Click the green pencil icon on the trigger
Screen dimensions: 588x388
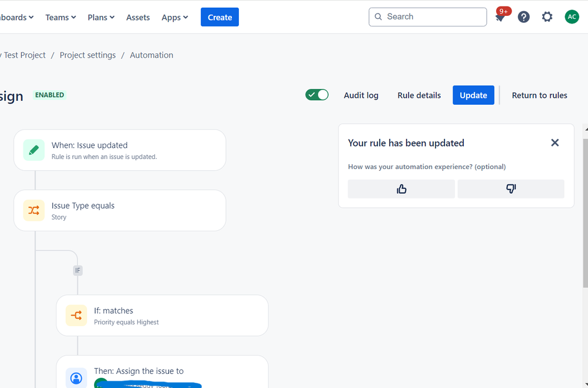[34, 150]
